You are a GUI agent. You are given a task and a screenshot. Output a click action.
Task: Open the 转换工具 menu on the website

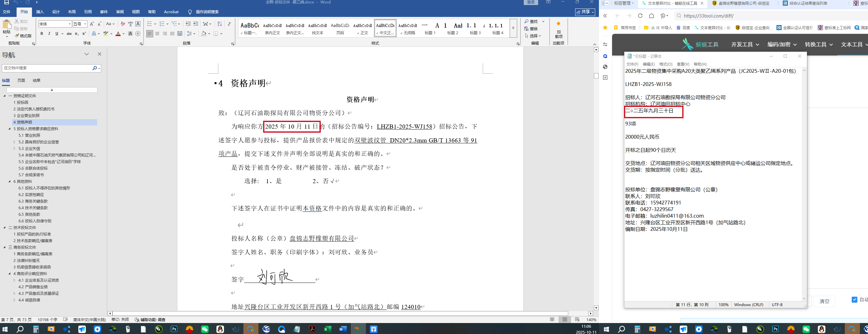(819, 45)
